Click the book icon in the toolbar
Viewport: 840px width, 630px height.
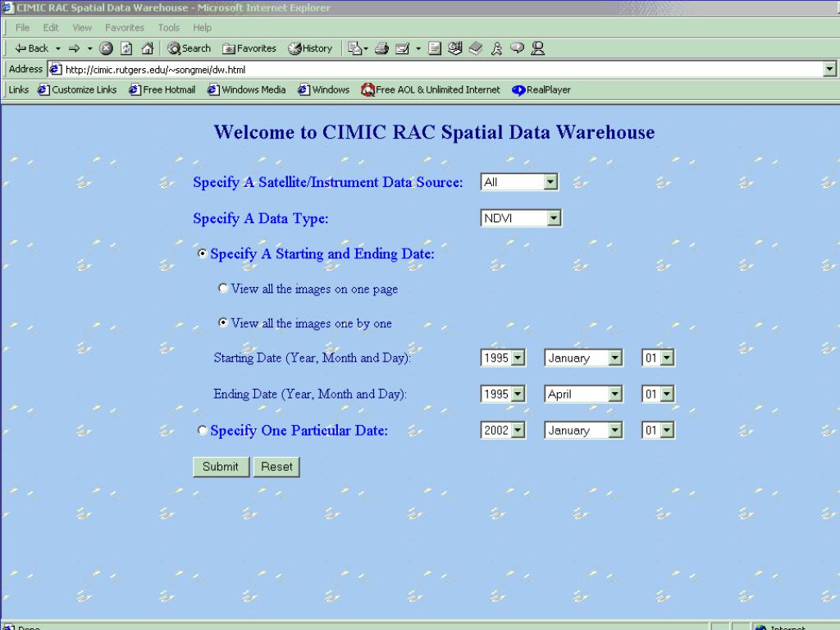[x=476, y=48]
